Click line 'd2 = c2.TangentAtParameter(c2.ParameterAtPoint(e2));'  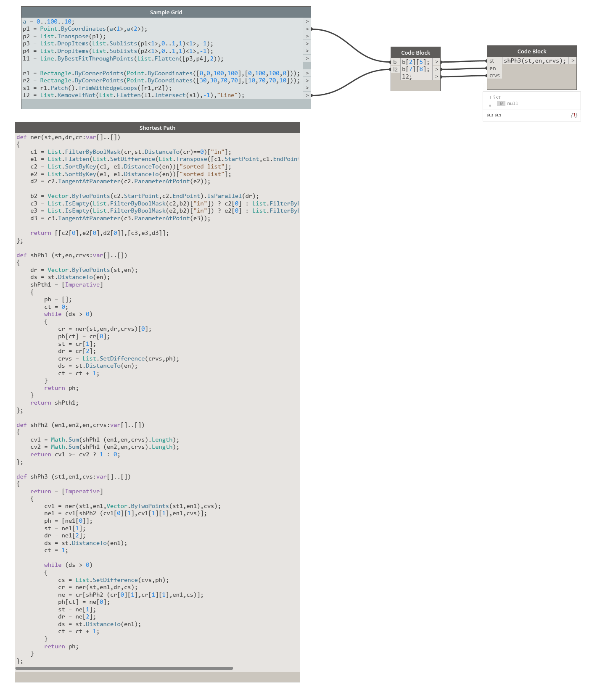point(120,182)
